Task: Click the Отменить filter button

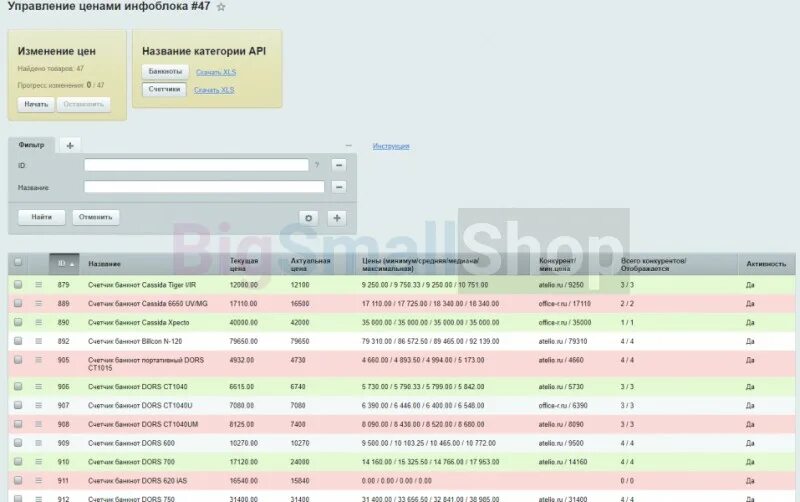Action: [95, 217]
